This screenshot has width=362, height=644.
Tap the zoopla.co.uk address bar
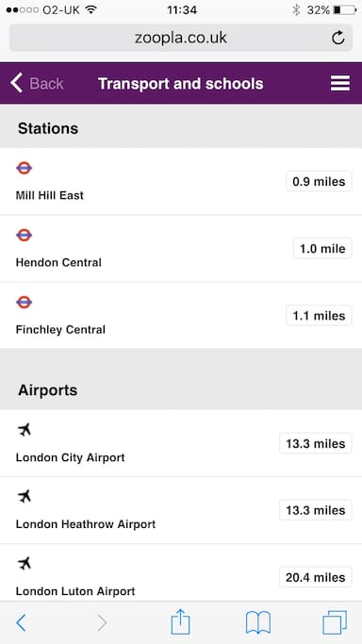pos(181,38)
